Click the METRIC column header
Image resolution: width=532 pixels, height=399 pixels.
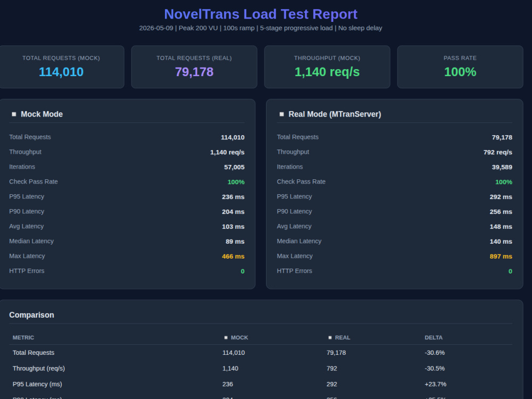pos(23,338)
